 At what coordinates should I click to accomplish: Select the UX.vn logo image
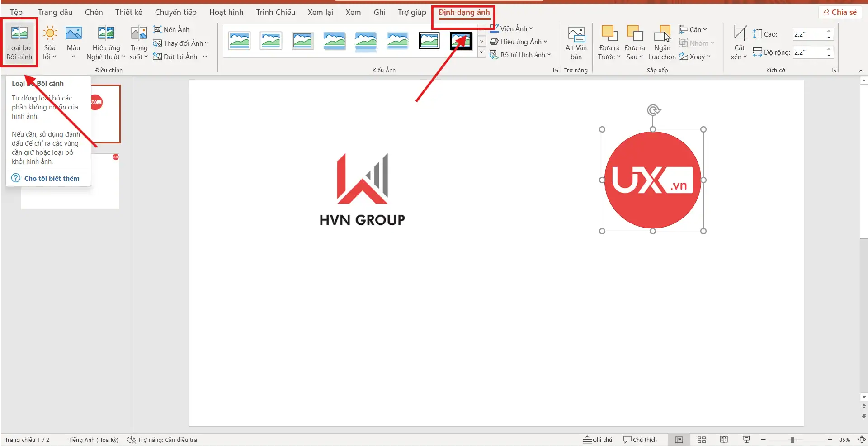653,180
